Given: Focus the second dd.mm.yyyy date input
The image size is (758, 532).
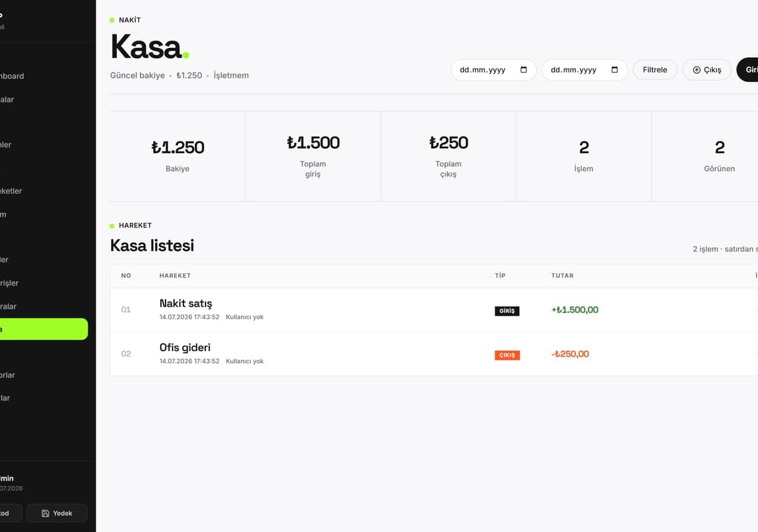Looking at the screenshot, I should [x=584, y=70].
